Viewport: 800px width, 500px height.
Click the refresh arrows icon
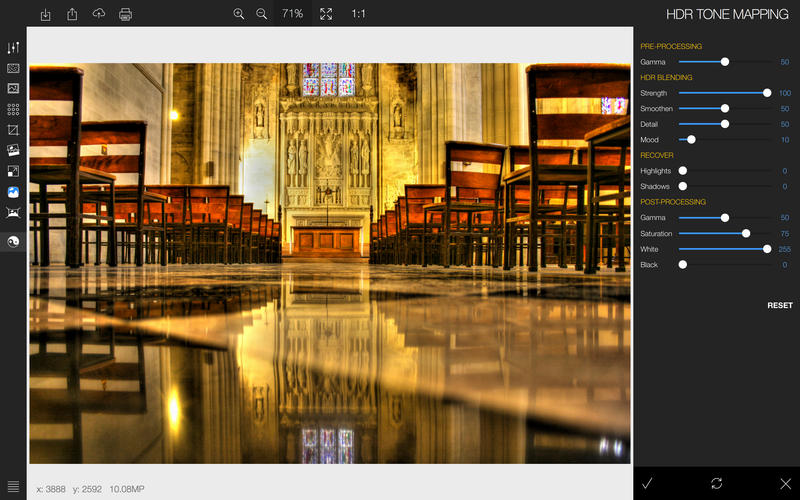(x=717, y=483)
